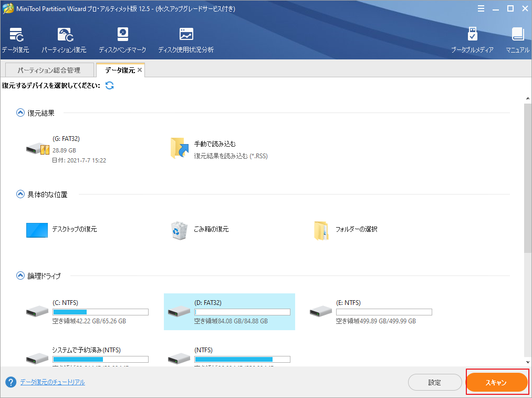The image size is (532, 398).
Task: Collapse the 論理ドライブ section
Action: pos(20,275)
